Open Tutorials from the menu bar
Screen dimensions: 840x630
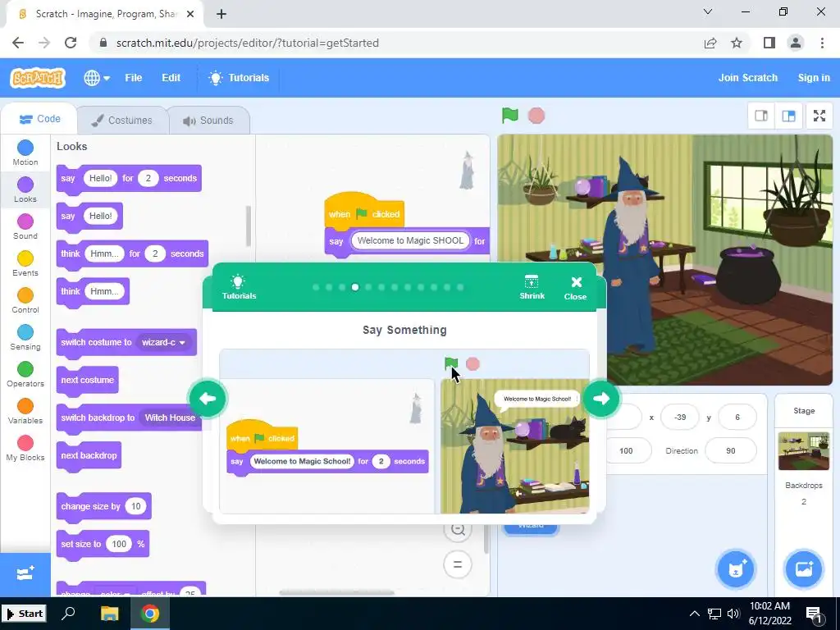239,78
